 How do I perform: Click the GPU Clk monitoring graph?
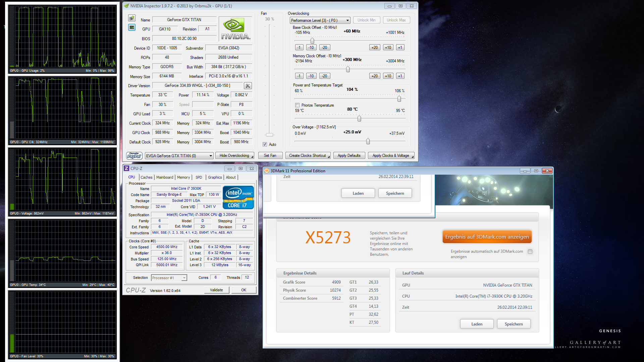(x=62, y=110)
